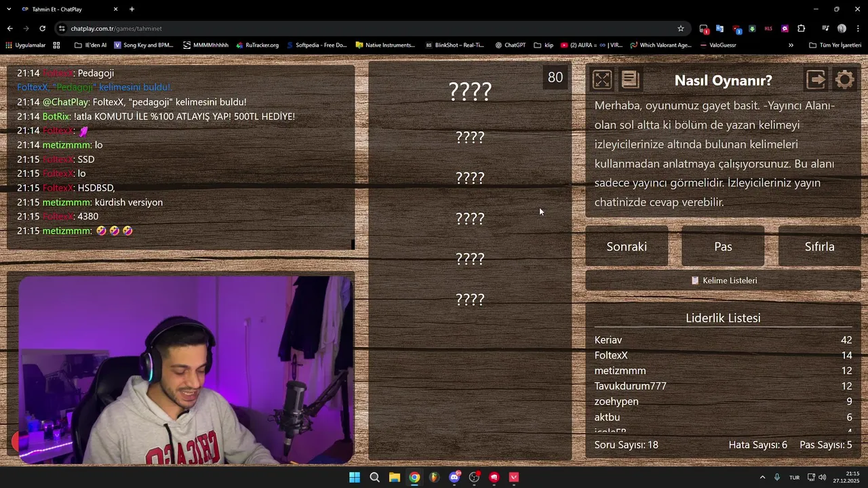Open the Valorant icon in taskbar
The image size is (868, 488).
514,477
